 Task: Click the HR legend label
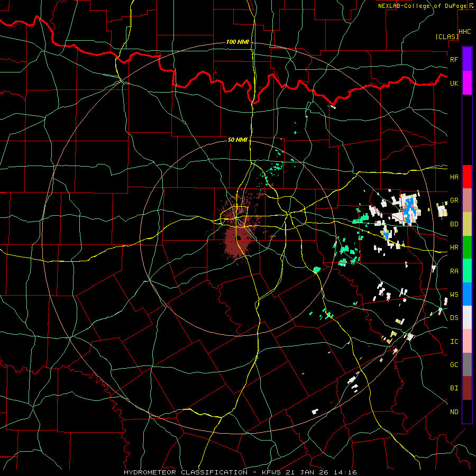[454, 248]
